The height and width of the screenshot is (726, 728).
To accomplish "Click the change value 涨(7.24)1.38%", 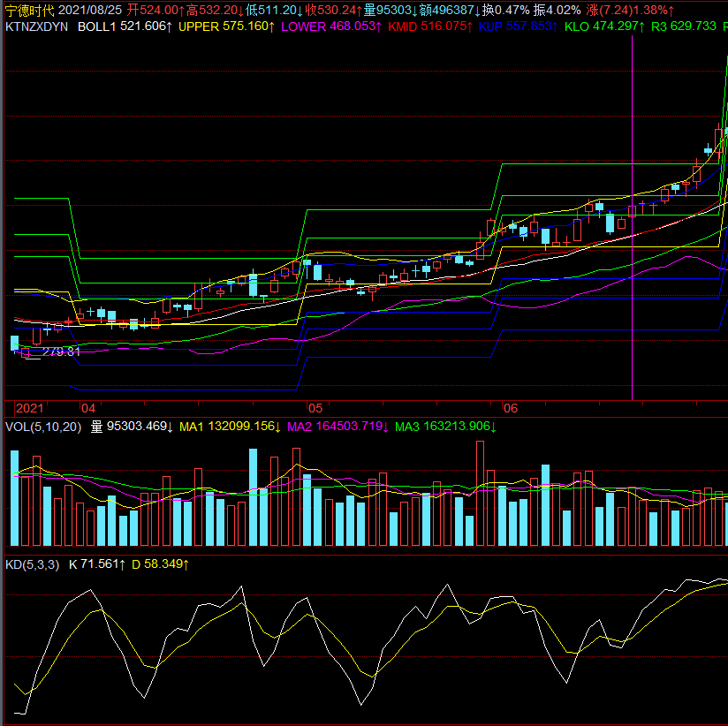I will (630, 10).
